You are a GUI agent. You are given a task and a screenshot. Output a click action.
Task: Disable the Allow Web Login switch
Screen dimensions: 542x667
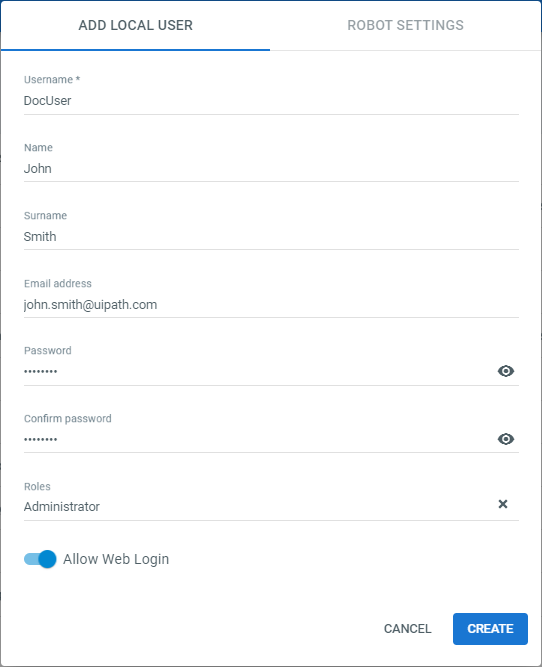(40, 559)
